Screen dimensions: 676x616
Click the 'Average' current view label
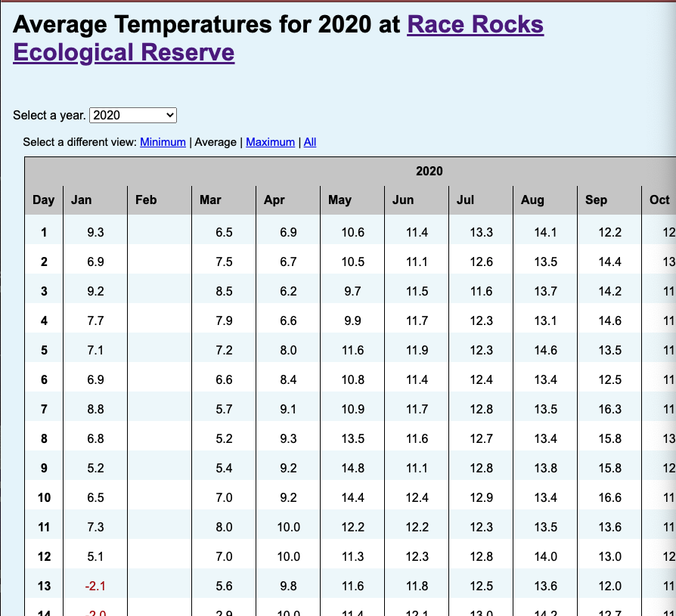click(x=216, y=142)
